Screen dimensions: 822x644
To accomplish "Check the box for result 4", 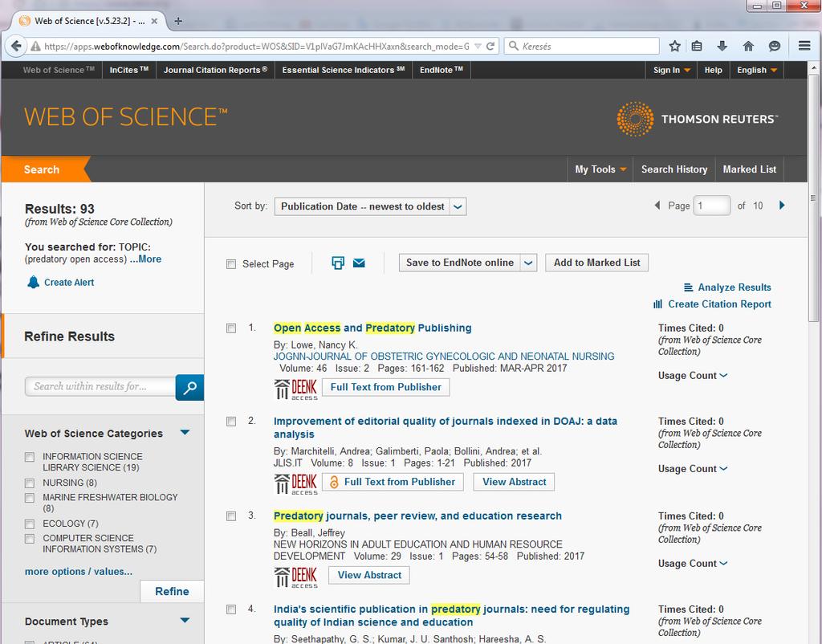I will click(230, 609).
